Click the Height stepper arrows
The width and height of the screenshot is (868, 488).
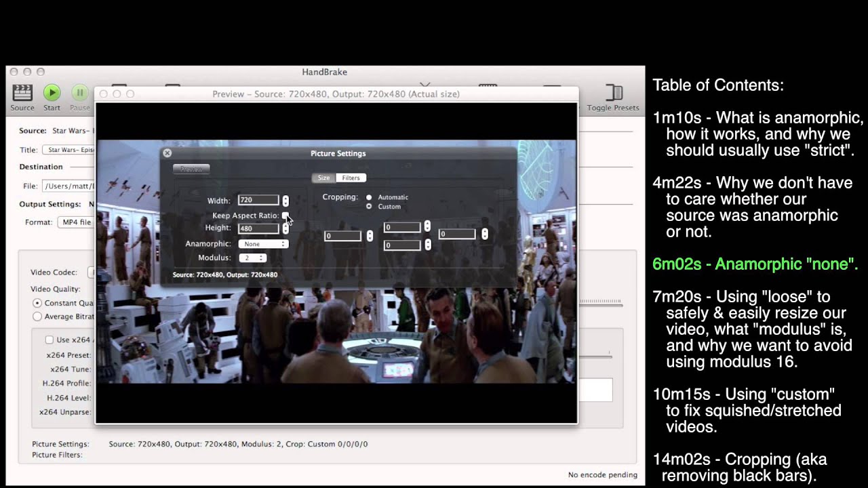[x=285, y=228]
